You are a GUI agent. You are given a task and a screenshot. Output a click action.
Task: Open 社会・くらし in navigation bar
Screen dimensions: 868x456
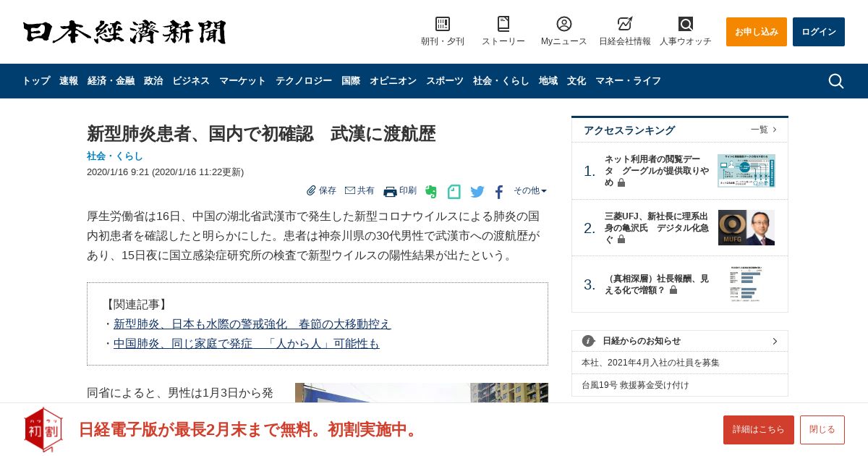click(x=501, y=81)
